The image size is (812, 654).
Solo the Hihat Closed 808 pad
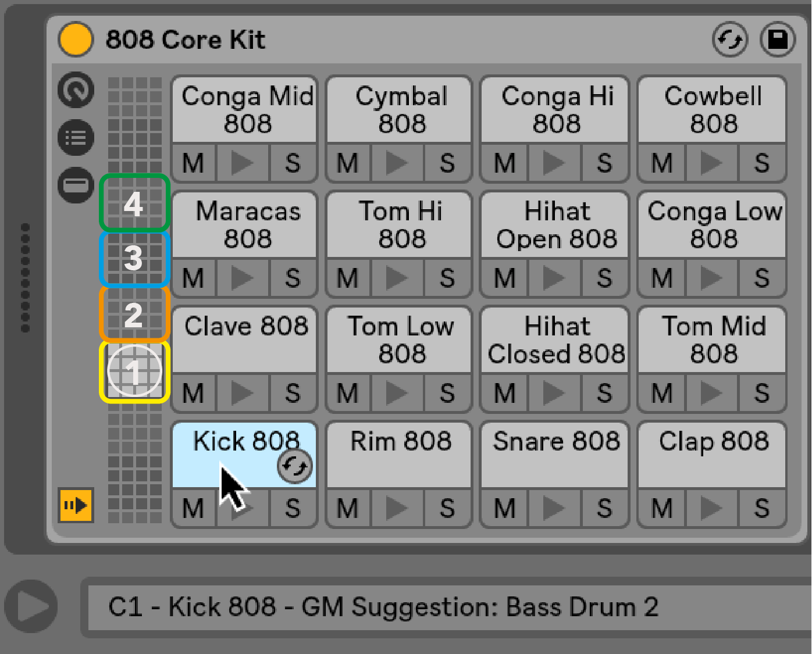coord(605,393)
